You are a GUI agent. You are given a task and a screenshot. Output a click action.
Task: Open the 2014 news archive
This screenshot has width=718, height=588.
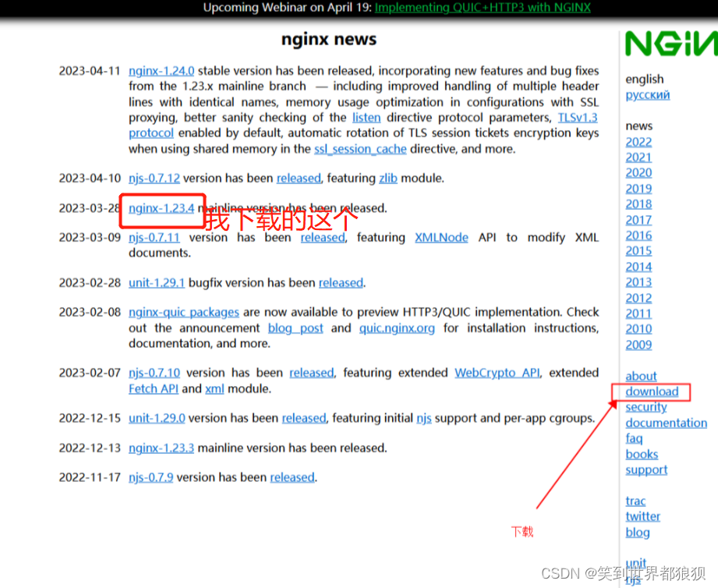638,267
